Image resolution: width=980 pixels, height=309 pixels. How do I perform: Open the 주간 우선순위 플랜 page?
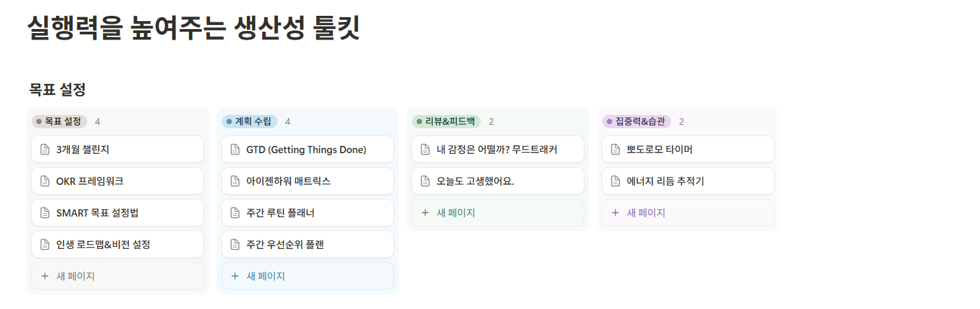[285, 245]
